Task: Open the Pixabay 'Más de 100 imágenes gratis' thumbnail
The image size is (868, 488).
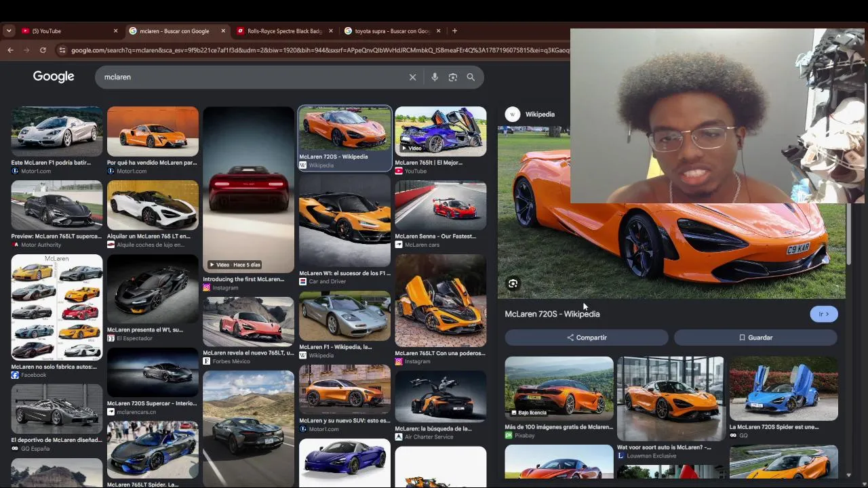Action: click(559, 390)
